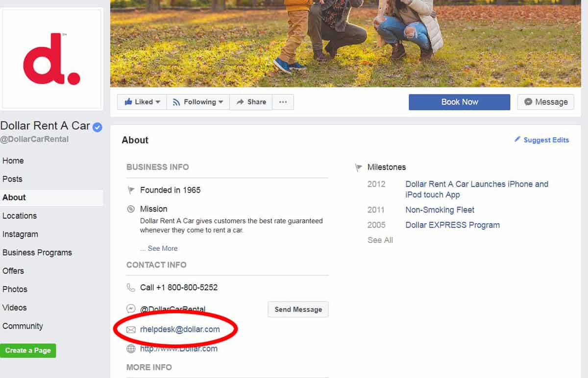Click the Dollar Rent A Car logo picture
This screenshot has width=588, height=378.
pyautogui.click(x=52, y=59)
